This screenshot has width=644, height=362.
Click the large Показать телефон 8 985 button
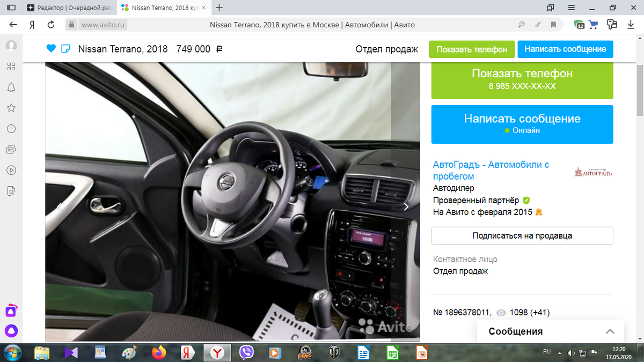pos(522,80)
